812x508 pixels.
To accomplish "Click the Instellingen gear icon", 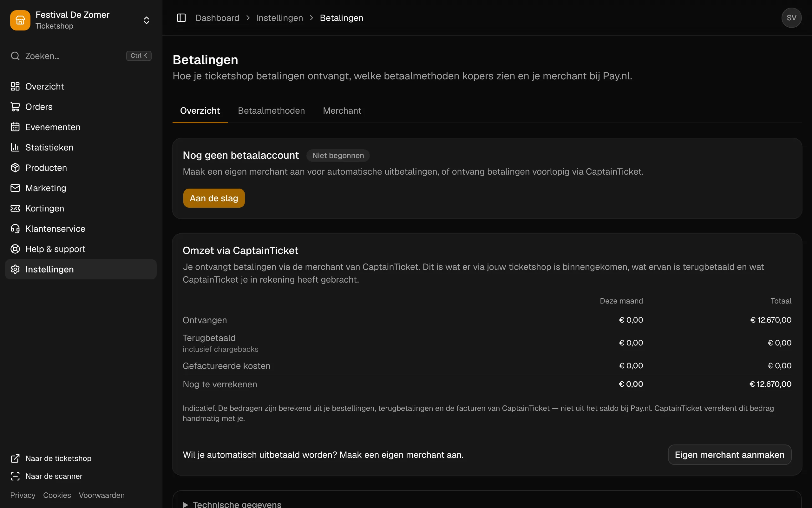I will click(x=15, y=270).
